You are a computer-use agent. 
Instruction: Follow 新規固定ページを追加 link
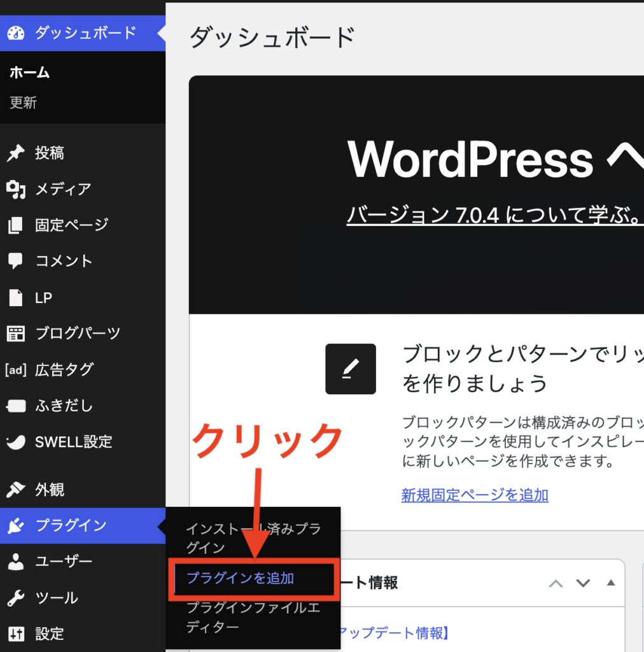coord(475,495)
